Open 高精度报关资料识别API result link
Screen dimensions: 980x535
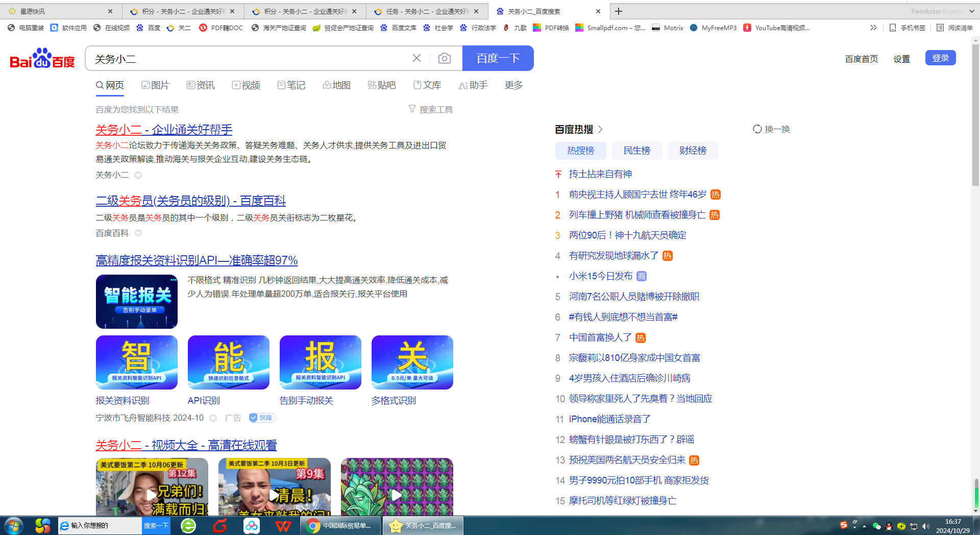[x=197, y=261]
